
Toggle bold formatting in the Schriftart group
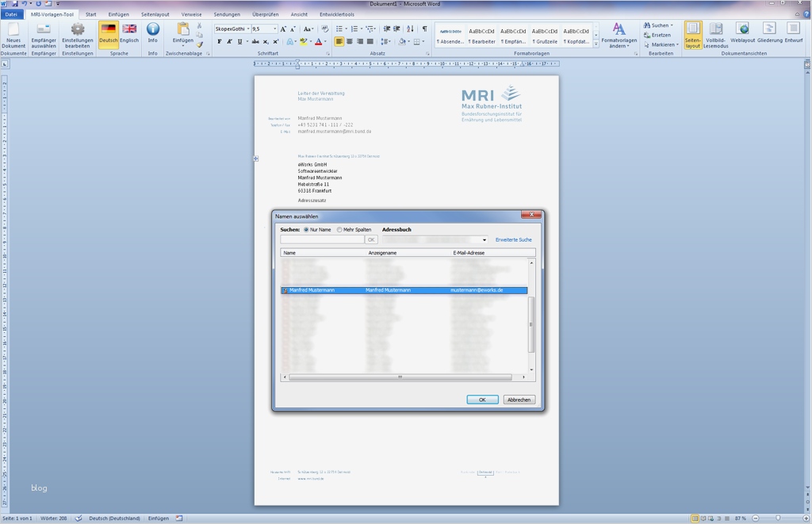pos(219,40)
